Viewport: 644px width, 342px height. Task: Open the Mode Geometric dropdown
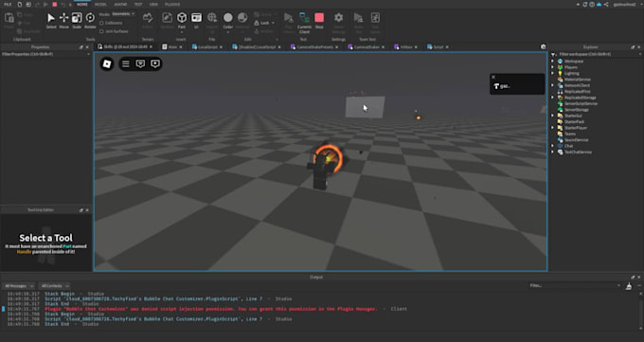point(123,14)
